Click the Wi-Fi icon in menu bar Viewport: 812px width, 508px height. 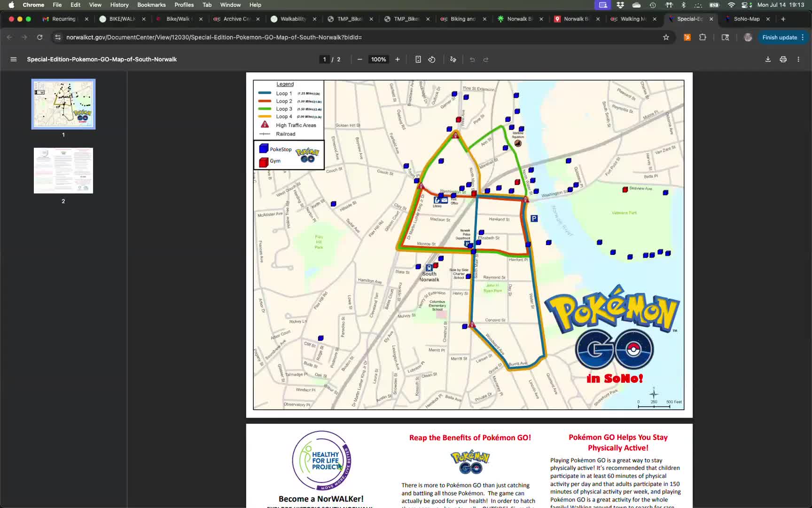pos(731,5)
